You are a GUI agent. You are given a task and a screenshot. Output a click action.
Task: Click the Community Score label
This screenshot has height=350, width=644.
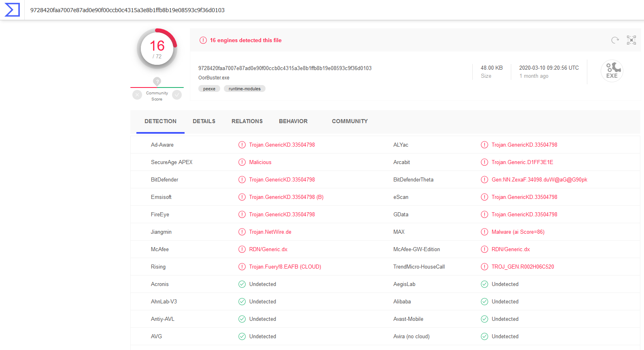tap(157, 96)
